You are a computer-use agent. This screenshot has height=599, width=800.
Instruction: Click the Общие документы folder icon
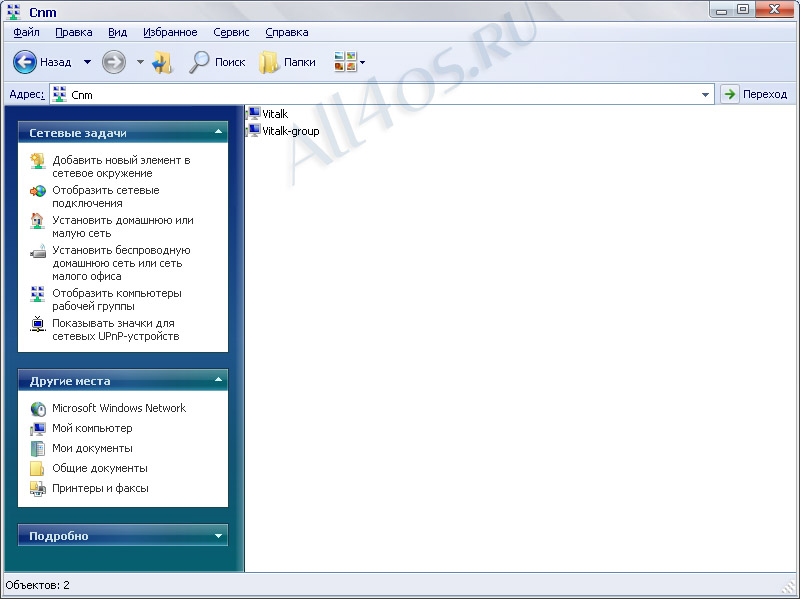[x=37, y=468]
